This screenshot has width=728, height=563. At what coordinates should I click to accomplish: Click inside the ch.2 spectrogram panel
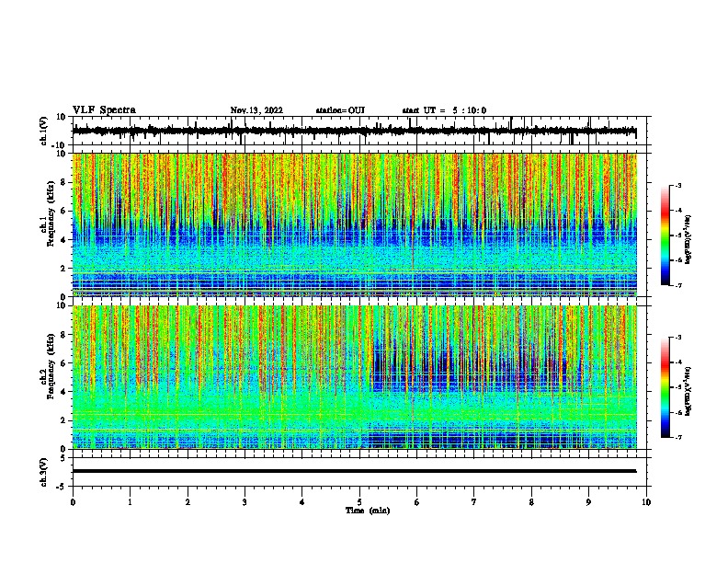pyautogui.click(x=354, y=377)
